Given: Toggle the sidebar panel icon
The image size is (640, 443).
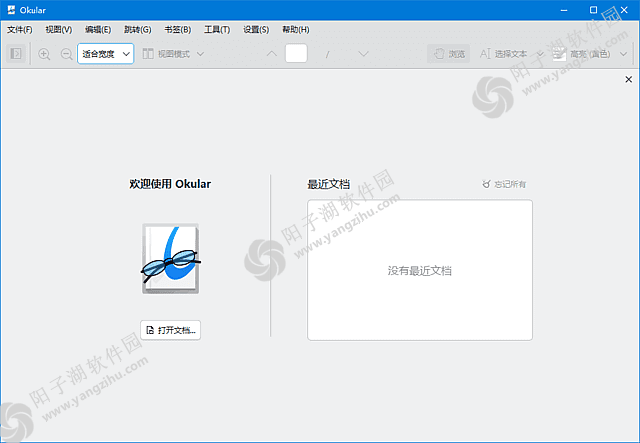Looking at the screenshot, I should point(16,53).
